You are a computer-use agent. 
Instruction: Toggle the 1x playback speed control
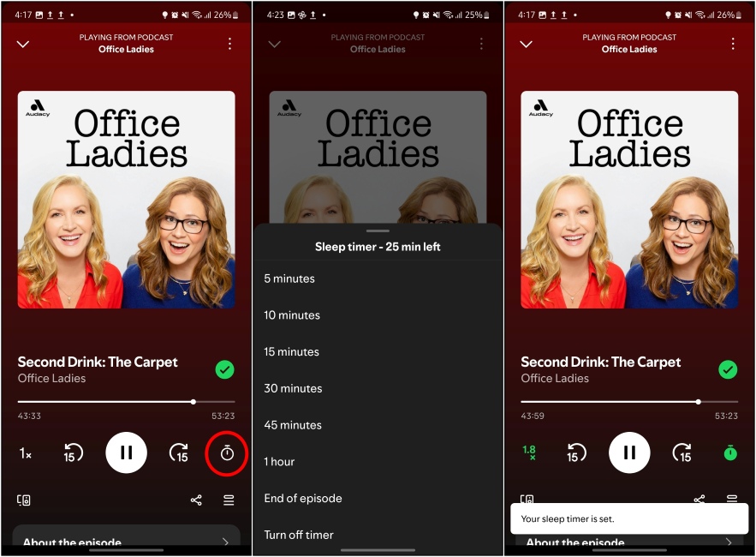(x=25, y=452)
